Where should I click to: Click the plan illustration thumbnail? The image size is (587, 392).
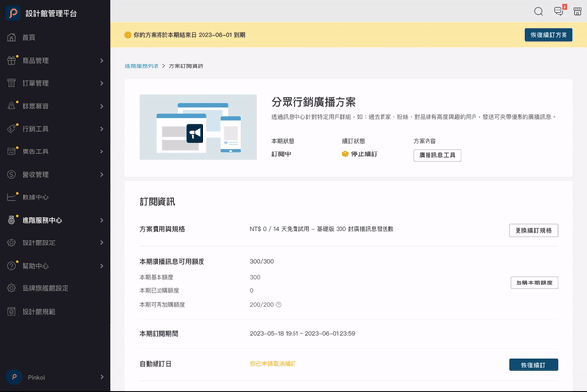198,127
